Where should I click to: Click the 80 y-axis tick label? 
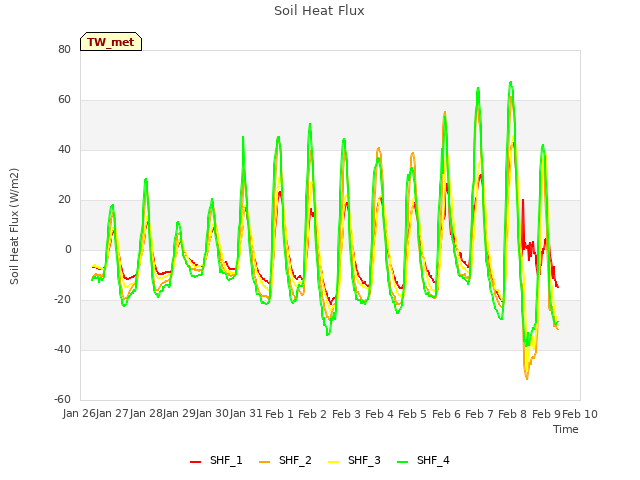pos(64,49)
